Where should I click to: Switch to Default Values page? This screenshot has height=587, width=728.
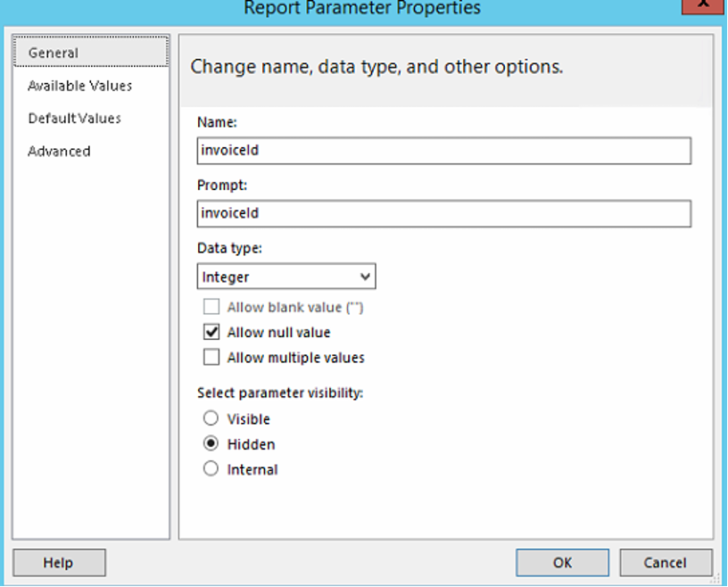point(74,119)
